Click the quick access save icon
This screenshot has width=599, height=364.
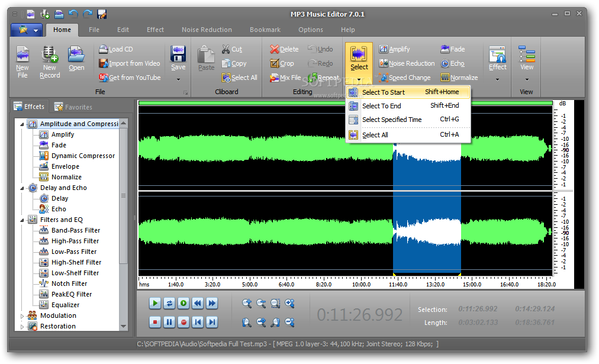click(x=102, y=14)
